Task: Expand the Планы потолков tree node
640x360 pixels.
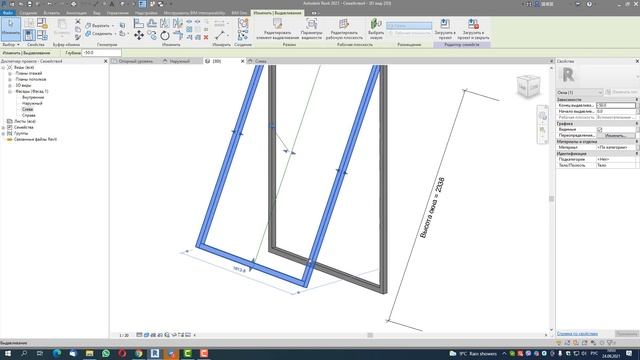Action: [9, 80]
